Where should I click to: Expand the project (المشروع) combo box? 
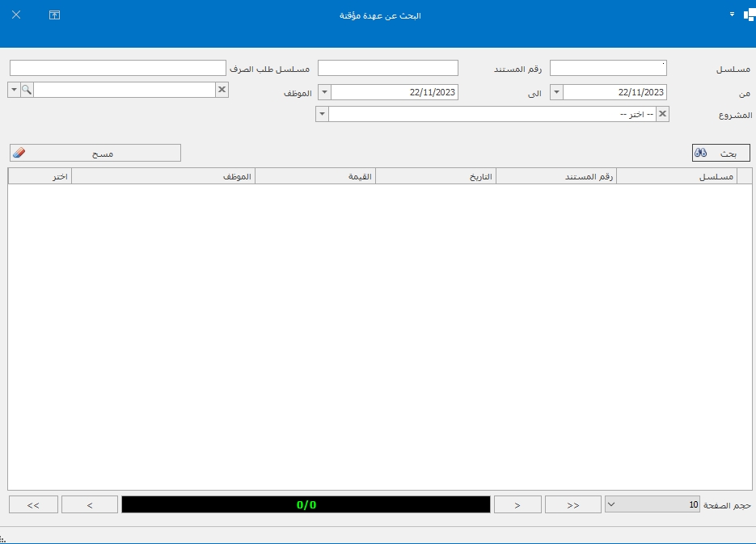pyautogui.click(x=323, y=114)
